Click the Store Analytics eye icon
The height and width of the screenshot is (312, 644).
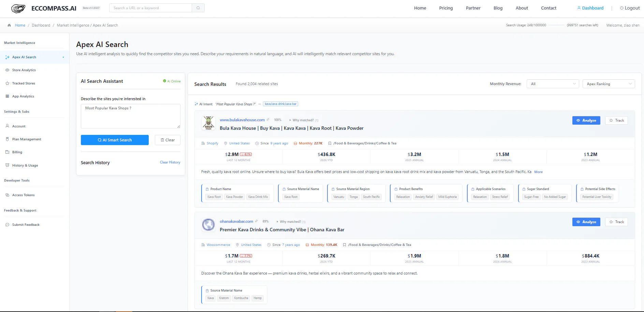(x=7, y=70)
